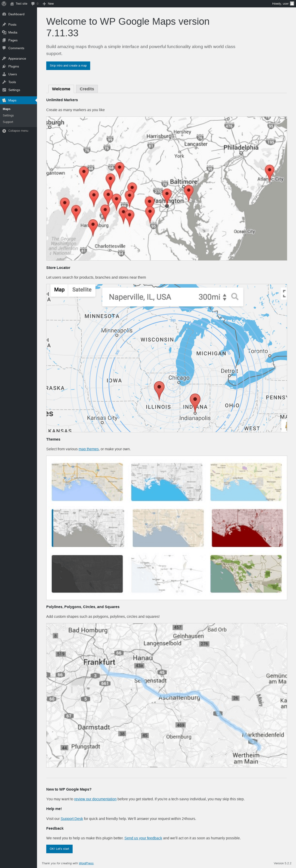Open Settings under the Maps submenu
The width and height of the screenshot is (296, 868).
point(18,115)
